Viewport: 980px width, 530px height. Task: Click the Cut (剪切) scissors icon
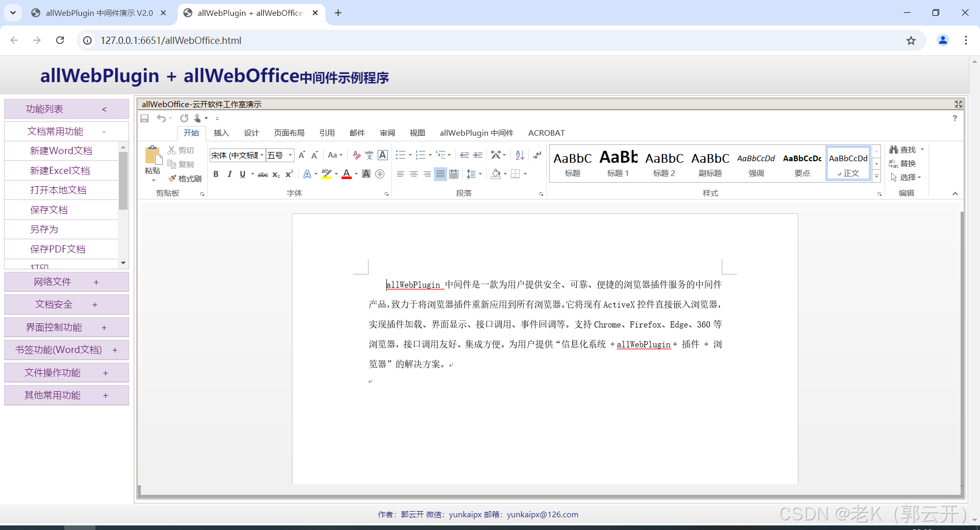(x=172, y=150)
